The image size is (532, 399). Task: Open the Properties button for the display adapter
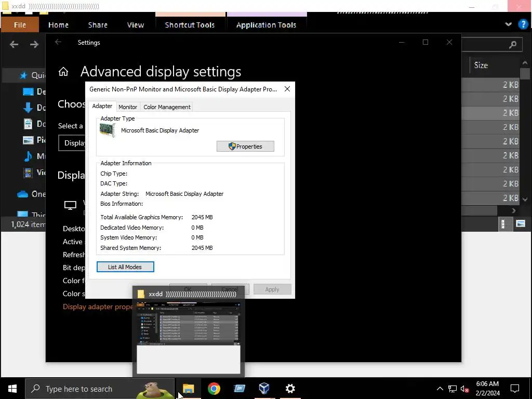pyautogui.click(x=245, y=146)
